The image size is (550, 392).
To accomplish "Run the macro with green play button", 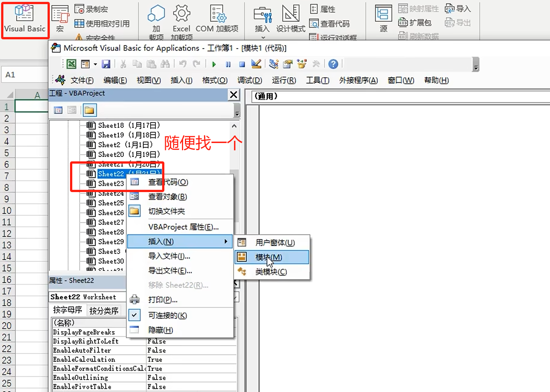I will pyautogui.click(x=214, y=64).
